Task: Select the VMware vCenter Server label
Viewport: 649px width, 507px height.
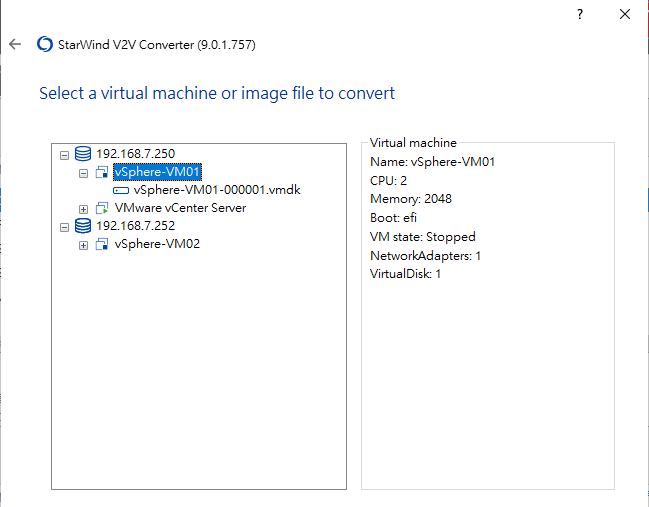Action: click(x=180, y=208)
